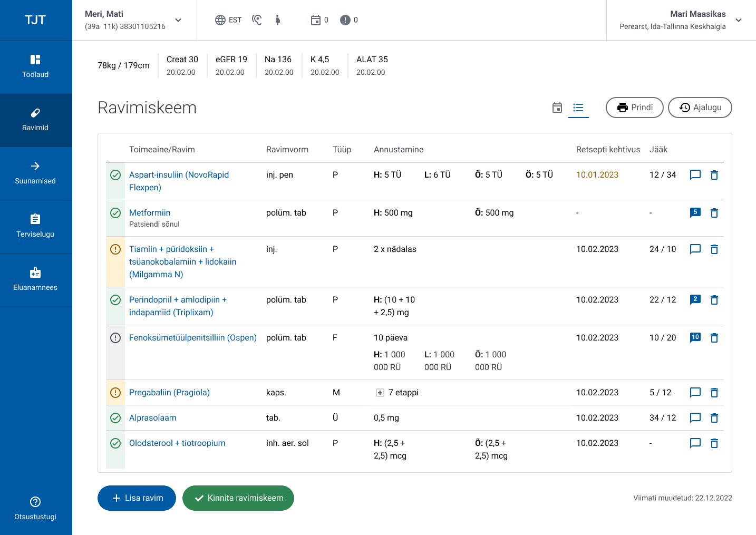Click the Lisa ravim button
The width and height of the screenshot is (756, 535).
tap(137, 498)
